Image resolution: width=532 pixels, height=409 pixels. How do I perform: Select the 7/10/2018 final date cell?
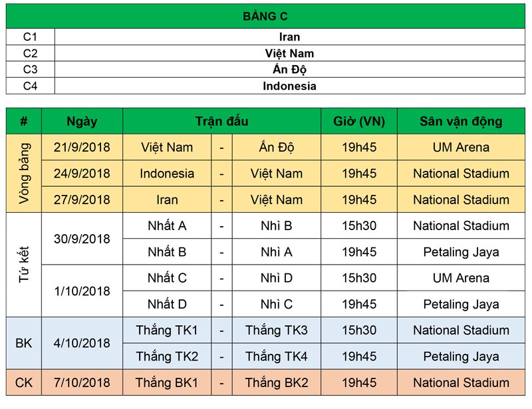[x=82, y=383]
